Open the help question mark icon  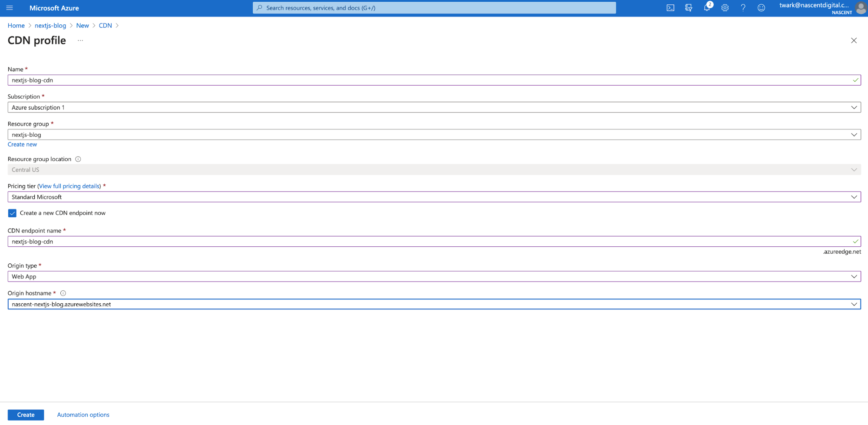tap(743, 8)
